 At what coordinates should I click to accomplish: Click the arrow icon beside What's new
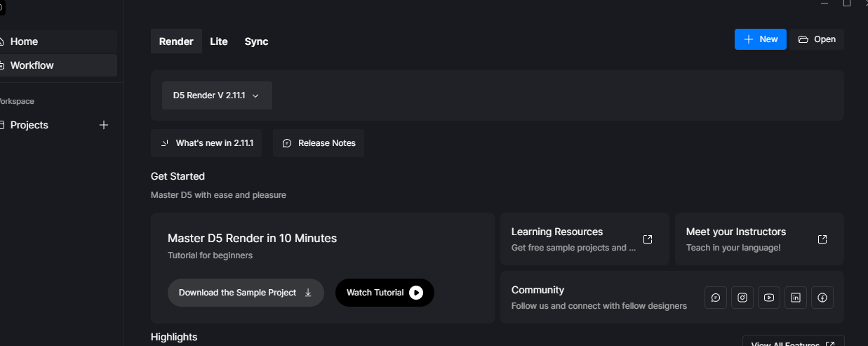pyautogui.click(x=165, y=143)
